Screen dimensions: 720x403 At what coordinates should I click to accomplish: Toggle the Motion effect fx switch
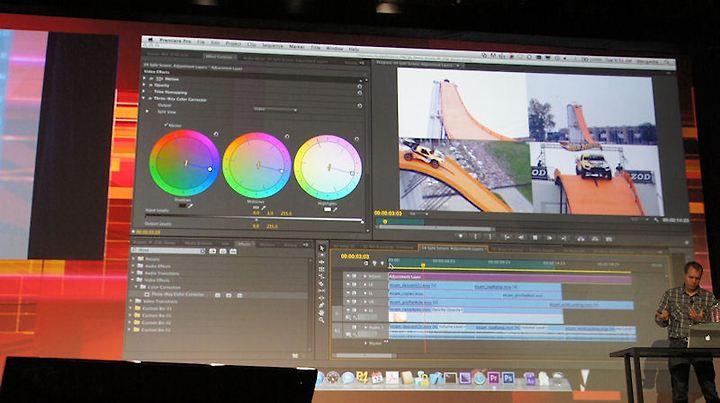tap(151, 78)
